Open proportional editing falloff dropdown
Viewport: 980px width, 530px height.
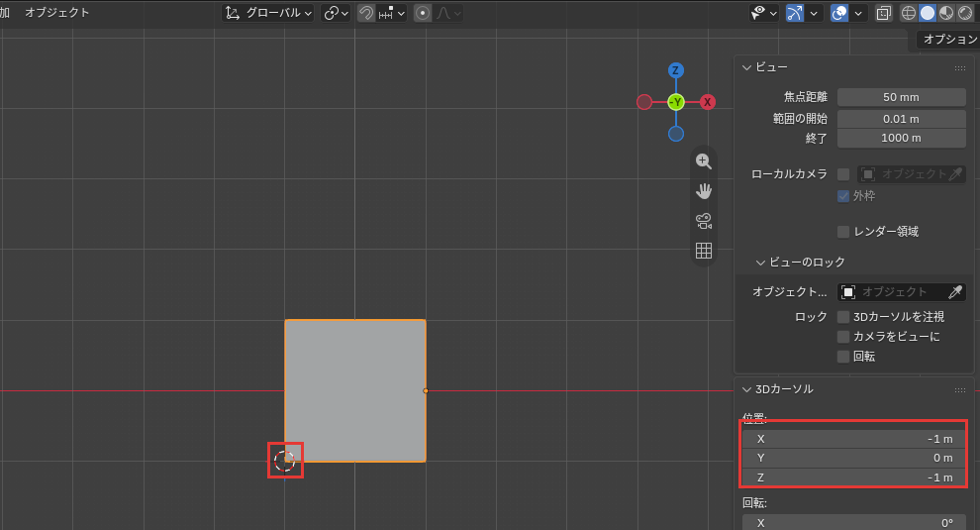pyautogui.click(x=448, y=13)
